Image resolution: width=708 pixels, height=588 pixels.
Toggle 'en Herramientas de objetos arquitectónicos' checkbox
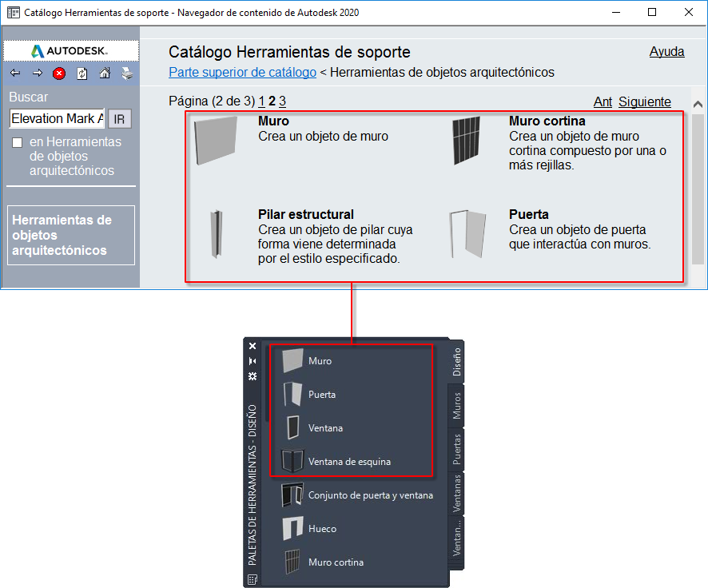17,142
